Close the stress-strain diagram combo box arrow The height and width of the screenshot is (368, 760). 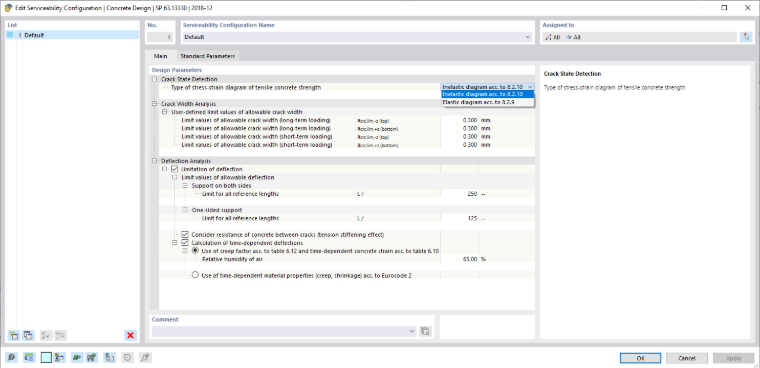coord(529,87)
